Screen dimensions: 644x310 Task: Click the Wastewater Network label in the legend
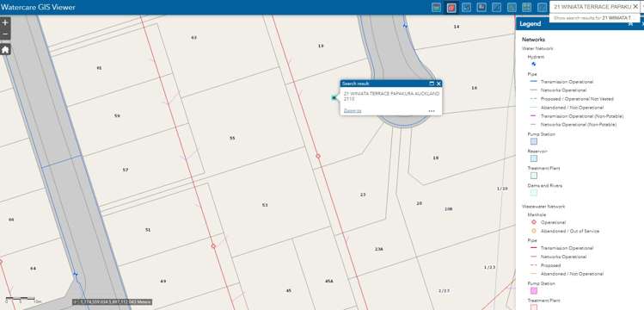(x=543, y=206)
